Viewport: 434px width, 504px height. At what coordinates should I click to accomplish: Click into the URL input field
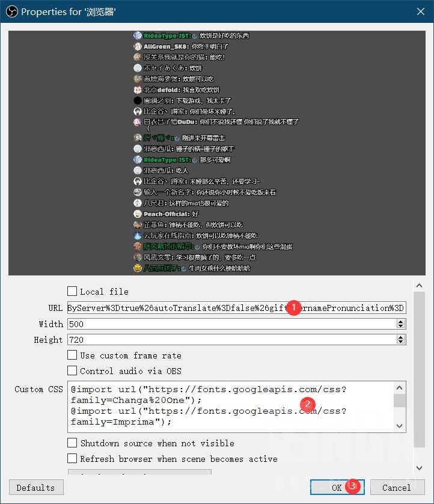[236, 308]
